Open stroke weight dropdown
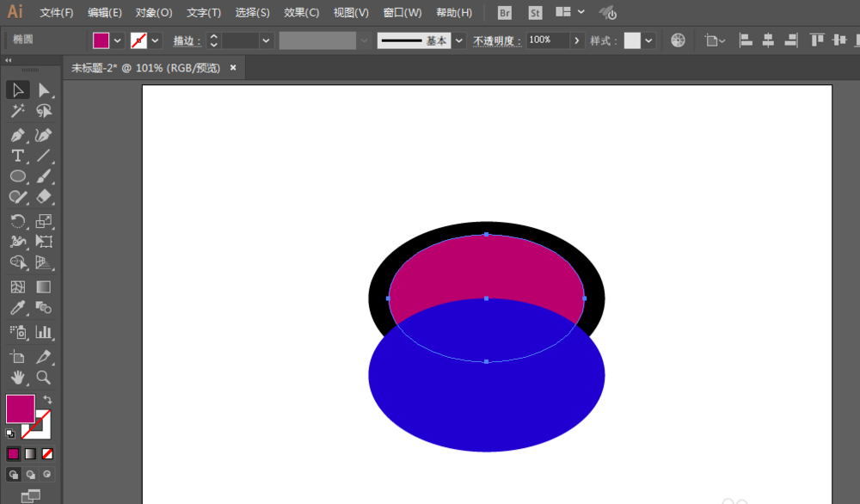 coord(266,40)
